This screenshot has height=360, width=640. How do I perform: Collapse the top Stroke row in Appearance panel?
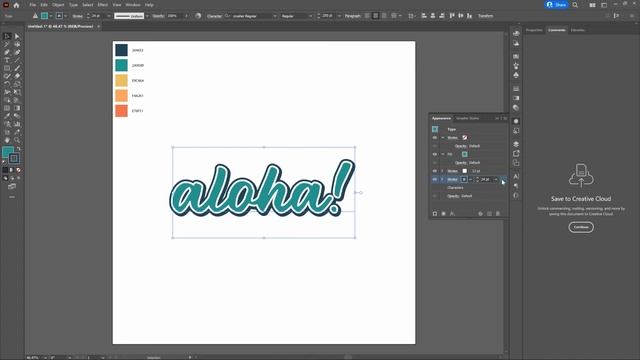click(442, 138)
